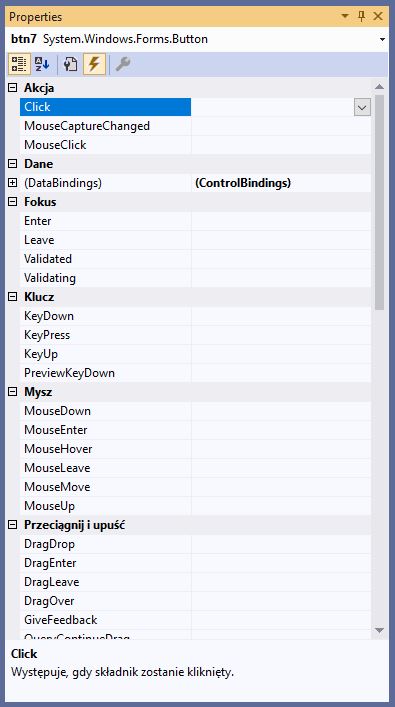
Task: Open the Click event handler dropdown
Action: coord(362,107)
